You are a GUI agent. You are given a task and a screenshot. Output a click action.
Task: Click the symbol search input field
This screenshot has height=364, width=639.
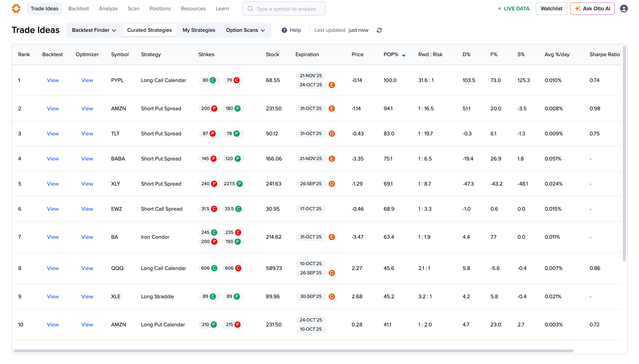[x=286, y=9]
